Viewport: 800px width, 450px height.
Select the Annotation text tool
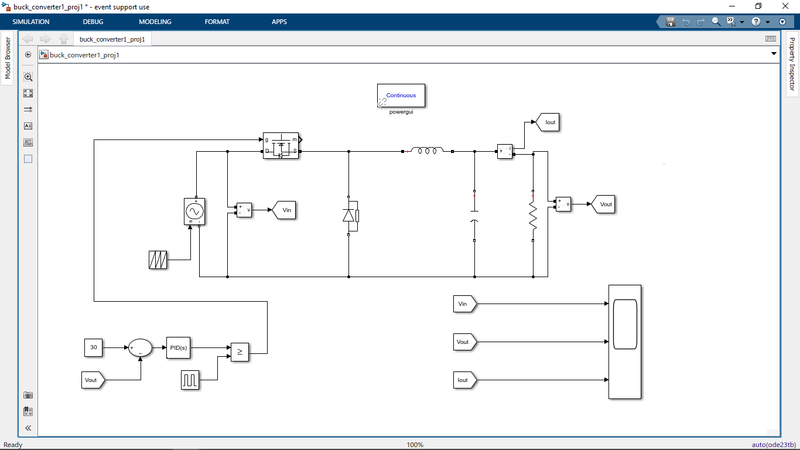point(28,126)
